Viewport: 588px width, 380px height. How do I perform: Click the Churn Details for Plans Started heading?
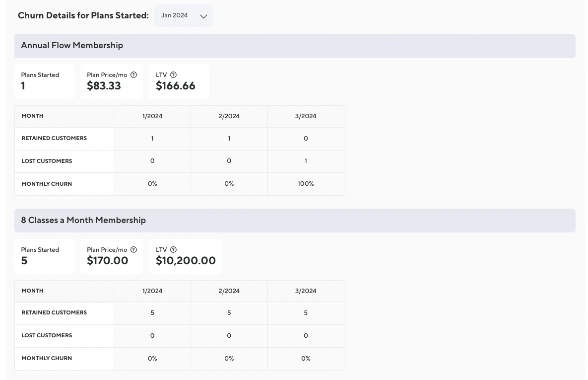[83, 16]
